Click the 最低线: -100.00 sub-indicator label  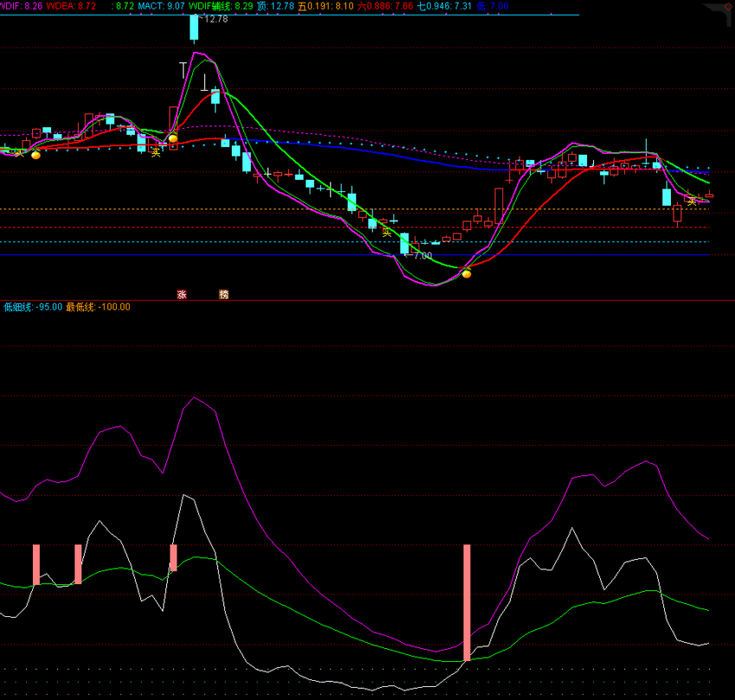[98, 307]
